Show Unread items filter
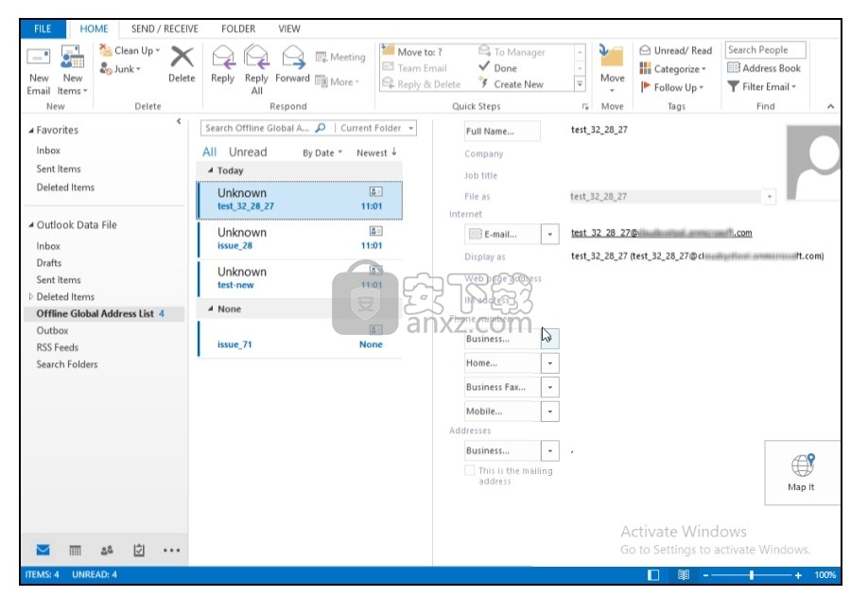This screenshot has height=597, width=868. pos(248,152)
